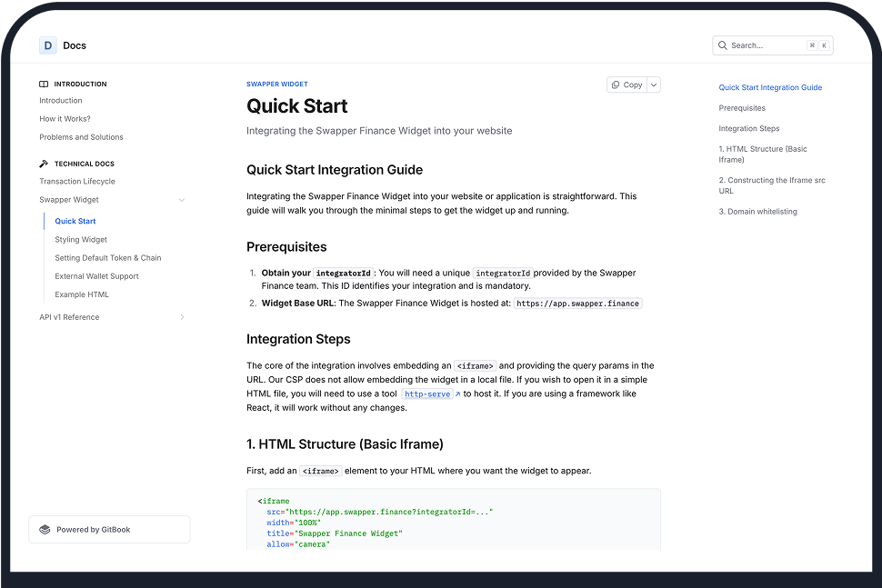Click the copy icon in Copy button

tap(616, 85)
